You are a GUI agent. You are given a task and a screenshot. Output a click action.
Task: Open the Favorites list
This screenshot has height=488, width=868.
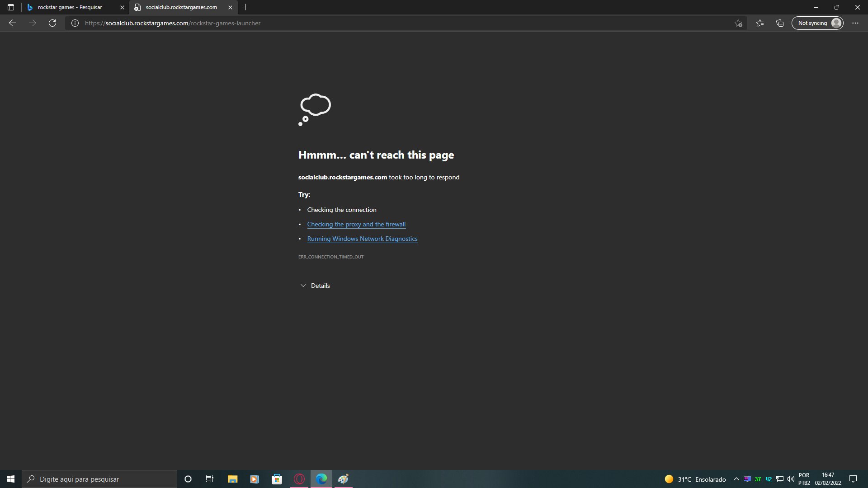click(760, 23)
